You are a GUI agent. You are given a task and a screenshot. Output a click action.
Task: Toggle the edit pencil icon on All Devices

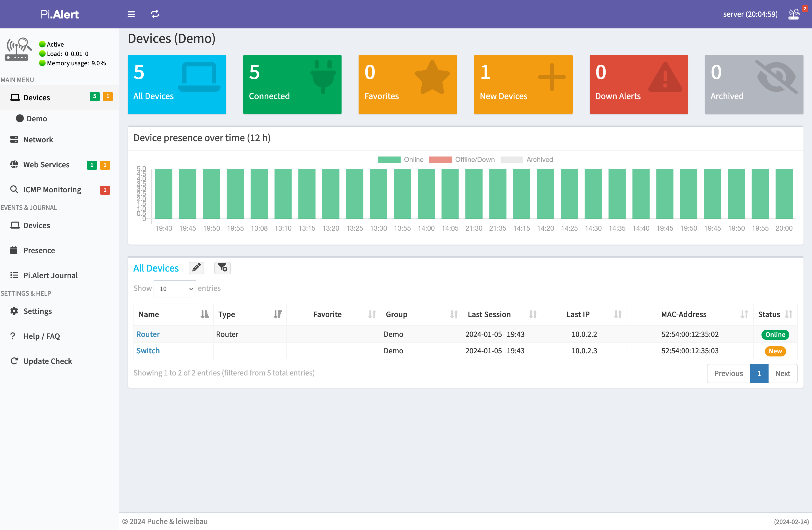[x=196, y=268]
